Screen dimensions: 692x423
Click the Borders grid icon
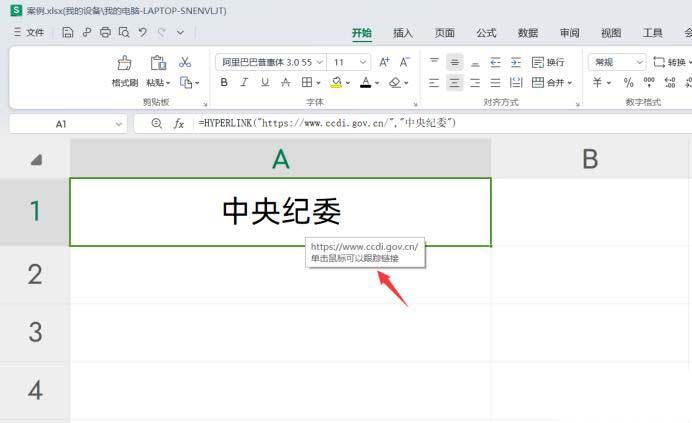click(x=307, y=83)
